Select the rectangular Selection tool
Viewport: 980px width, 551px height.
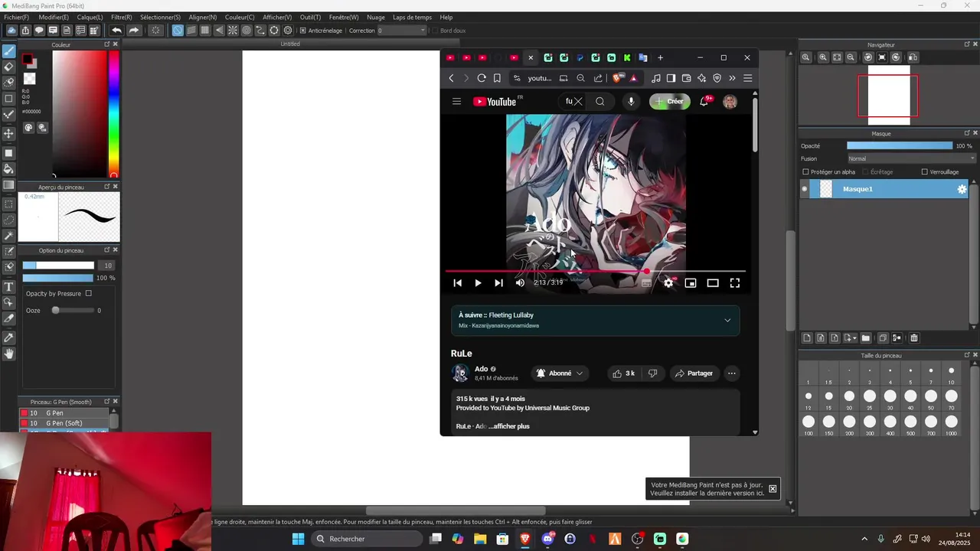pos(9,204)
